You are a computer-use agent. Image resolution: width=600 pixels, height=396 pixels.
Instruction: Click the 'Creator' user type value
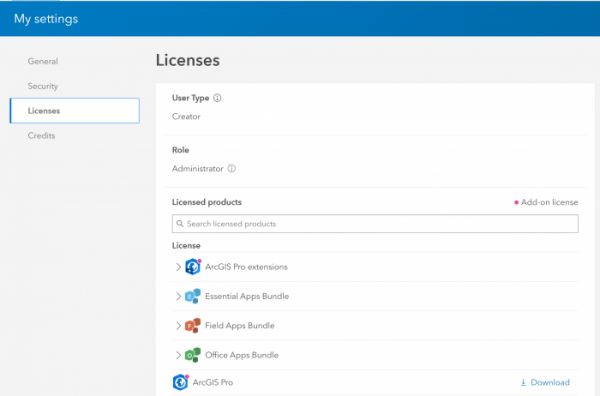click(186, 116)
